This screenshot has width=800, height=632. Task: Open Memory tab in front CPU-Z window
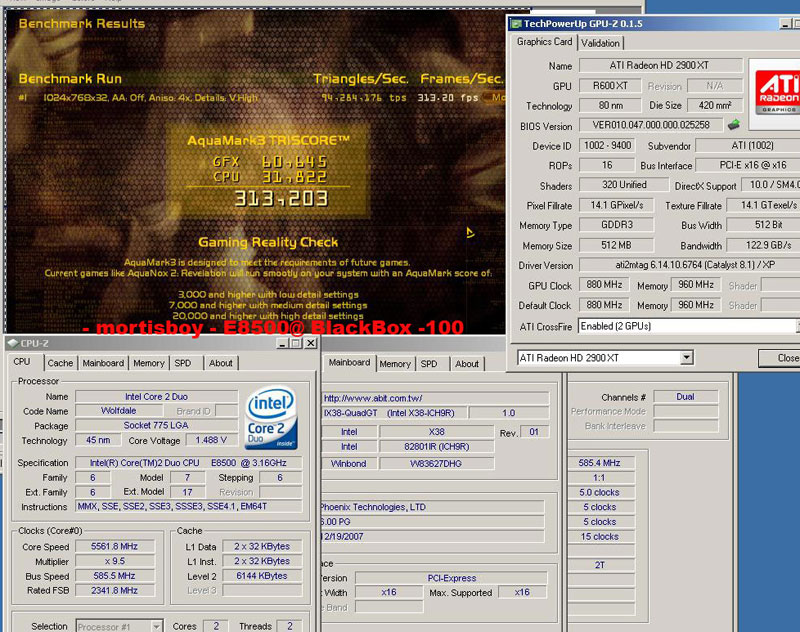click(x=148, y=363)
